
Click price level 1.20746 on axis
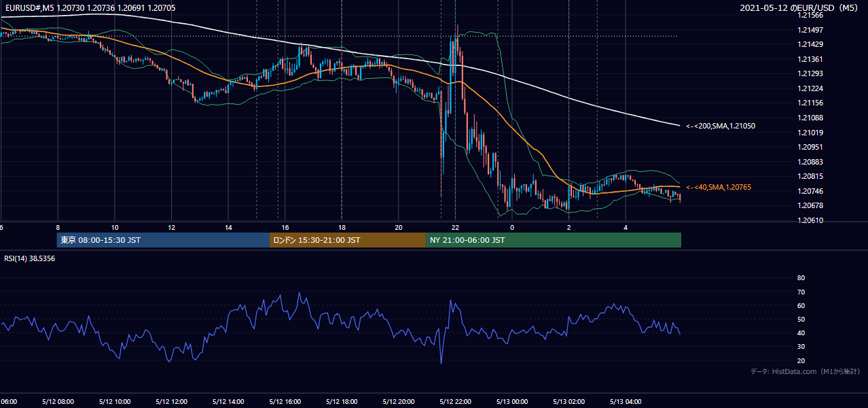coord(810,191)
